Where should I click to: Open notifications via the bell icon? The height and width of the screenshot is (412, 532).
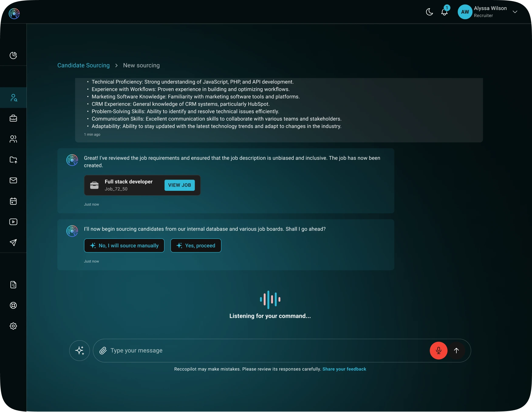[445, 12]
